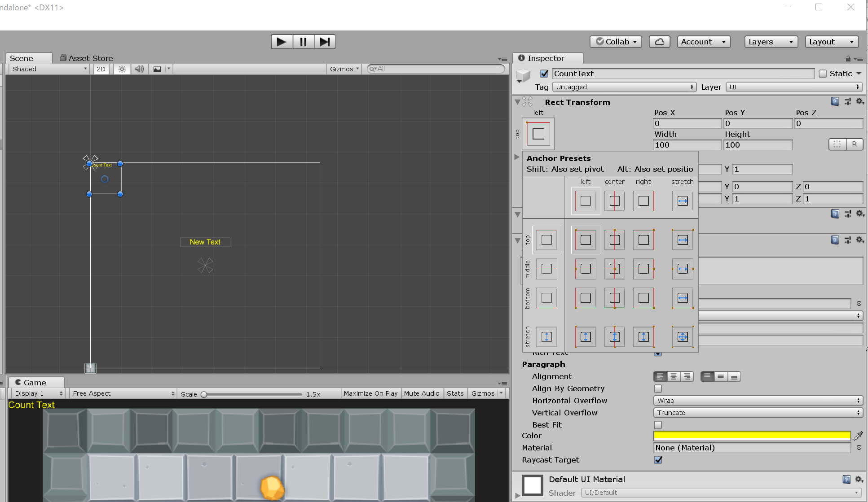Click the CountText name field
The width and height of the screenshot is (868, 502).
(x=683, y=74)
